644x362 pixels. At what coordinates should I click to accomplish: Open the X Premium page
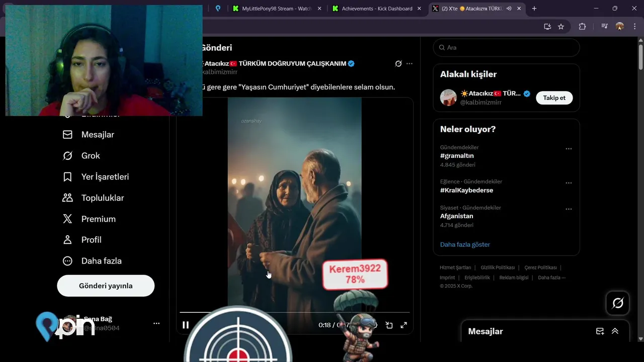pyautogui.click(x=89, y=219)
